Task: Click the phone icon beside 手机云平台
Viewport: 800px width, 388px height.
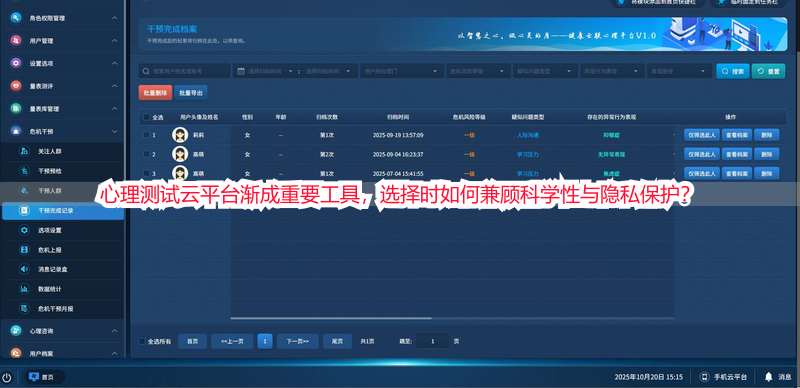Action: (705, 377)
